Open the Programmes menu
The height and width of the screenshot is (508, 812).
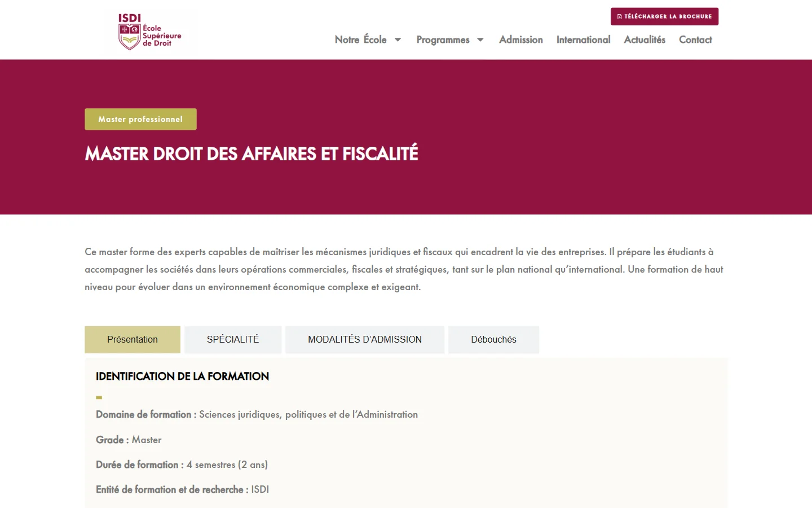443,40
